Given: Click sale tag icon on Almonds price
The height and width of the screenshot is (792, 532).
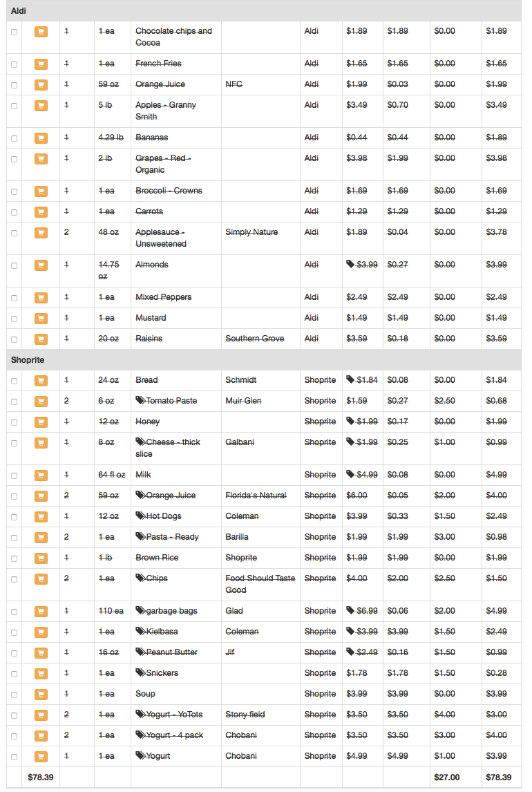Looking at the screenshot, I should [350, 264].
